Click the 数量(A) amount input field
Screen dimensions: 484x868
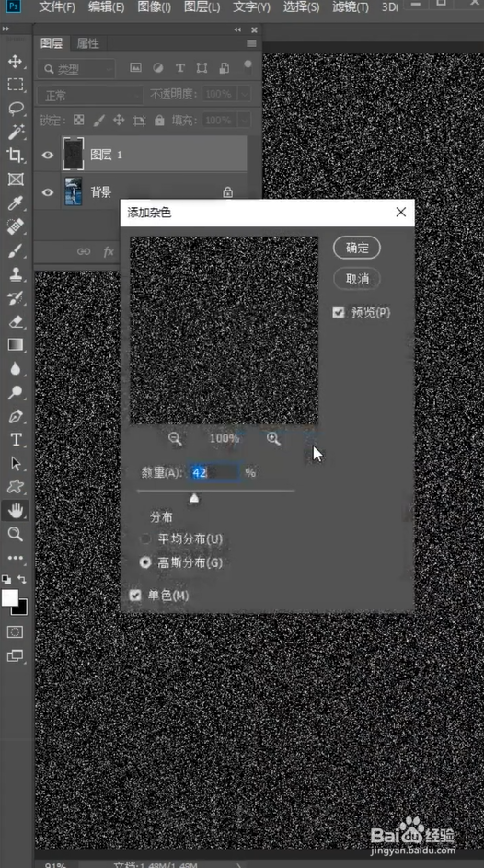coord(214,472)
